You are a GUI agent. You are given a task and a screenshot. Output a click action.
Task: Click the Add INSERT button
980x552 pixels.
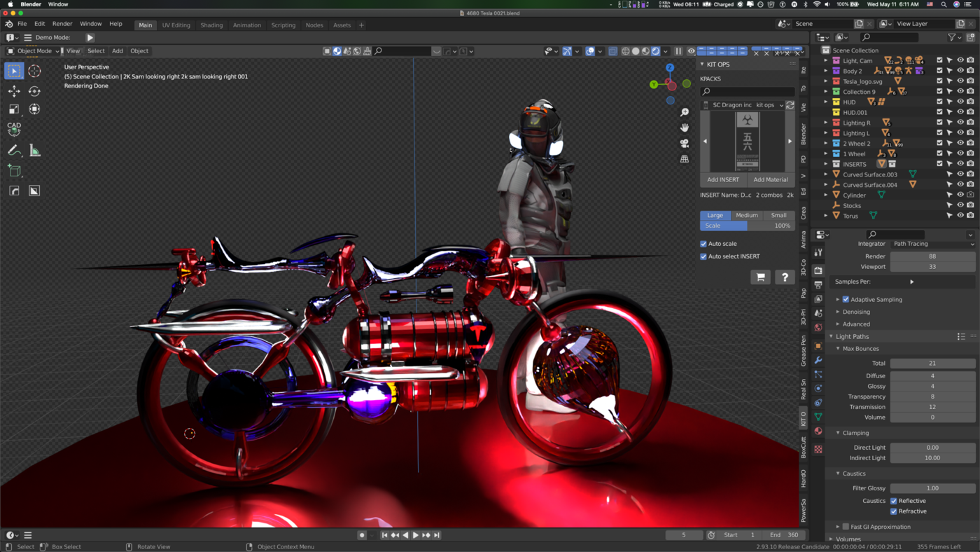tap(723, 179)
